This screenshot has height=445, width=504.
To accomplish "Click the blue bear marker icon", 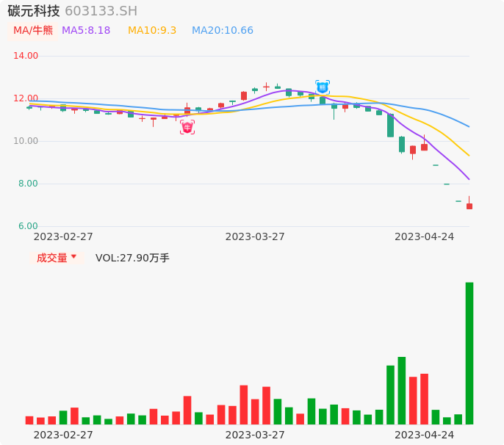I will pos(323,87).
